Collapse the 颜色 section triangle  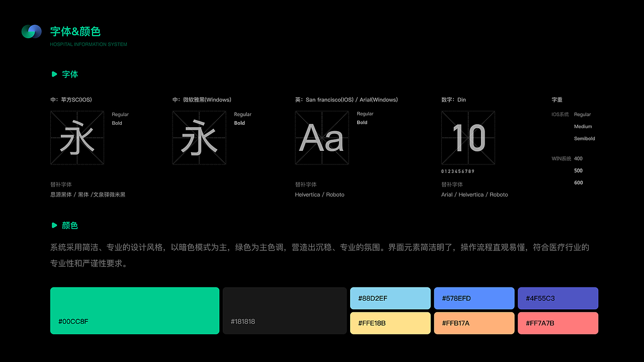(55, 225)
